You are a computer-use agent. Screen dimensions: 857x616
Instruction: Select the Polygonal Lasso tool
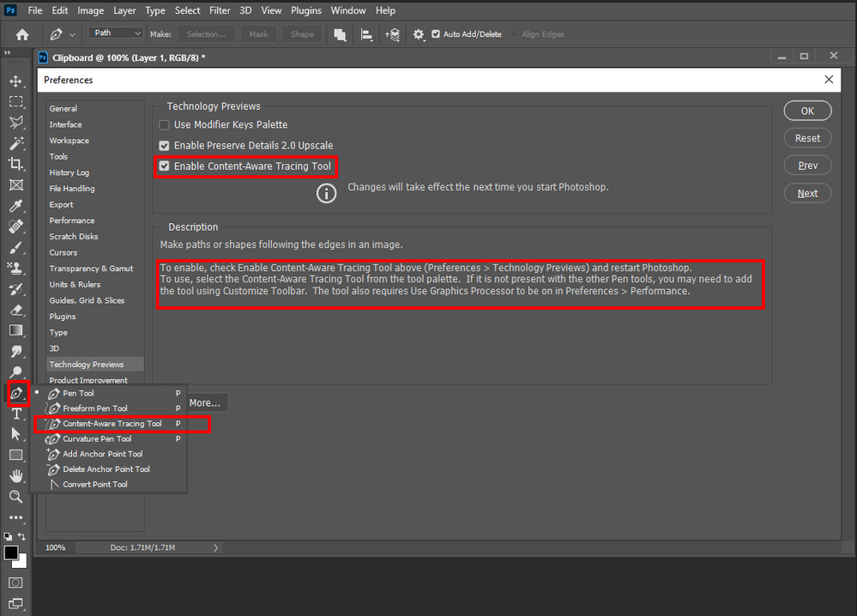click(x=15, y=123)
